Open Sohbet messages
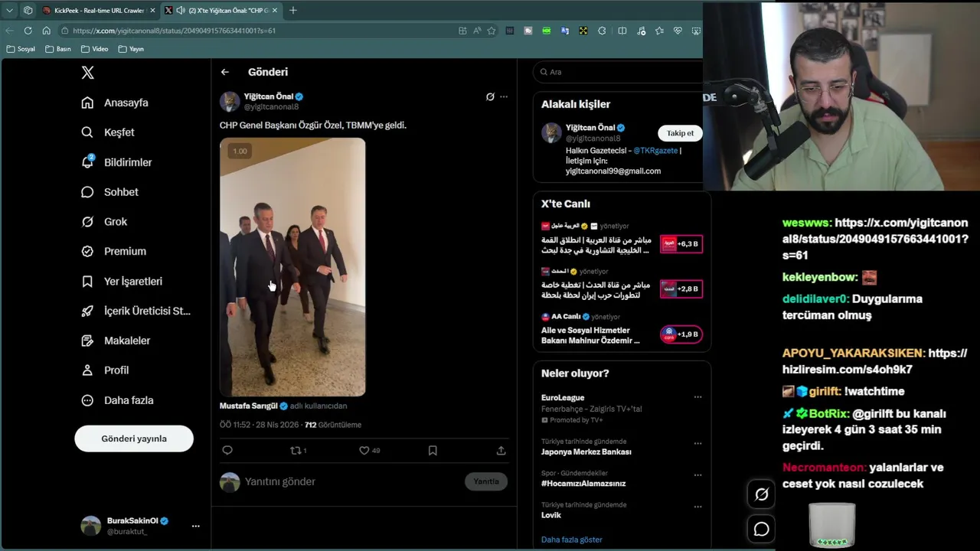Viewport: 980px width, 551px height. pyautogui.click(x=110, y=192)
